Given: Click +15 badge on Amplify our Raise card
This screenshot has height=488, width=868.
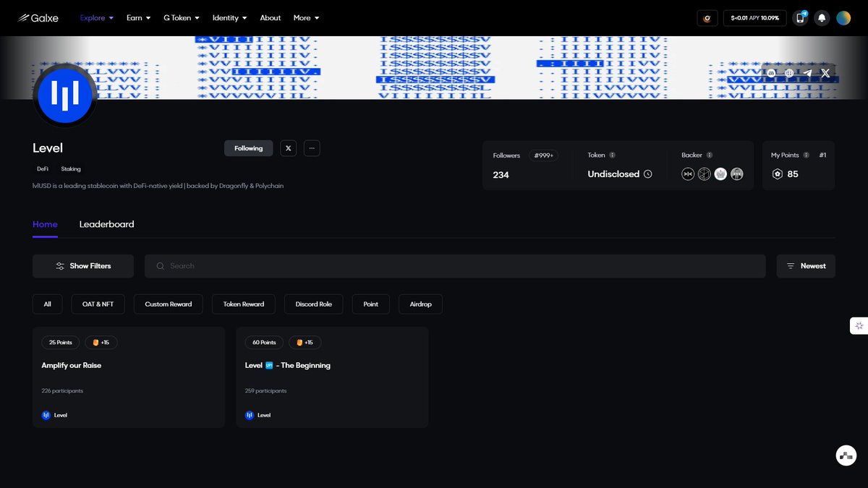Looking at the screenshot, I should pos(101,343).
